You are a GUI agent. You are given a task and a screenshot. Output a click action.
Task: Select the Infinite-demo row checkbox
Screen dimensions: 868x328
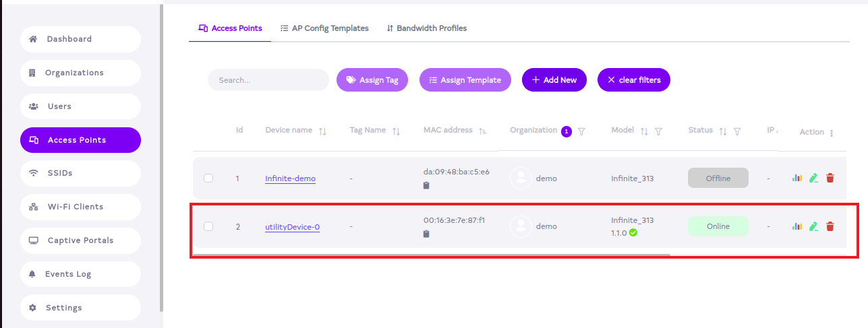click(208, 178)
